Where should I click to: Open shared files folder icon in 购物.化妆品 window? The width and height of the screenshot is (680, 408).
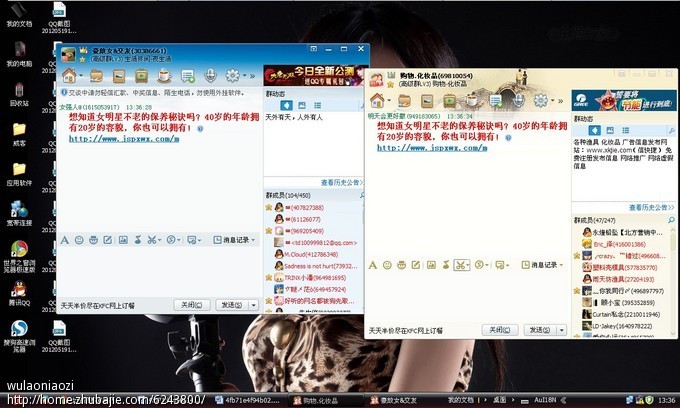[404, 101]
